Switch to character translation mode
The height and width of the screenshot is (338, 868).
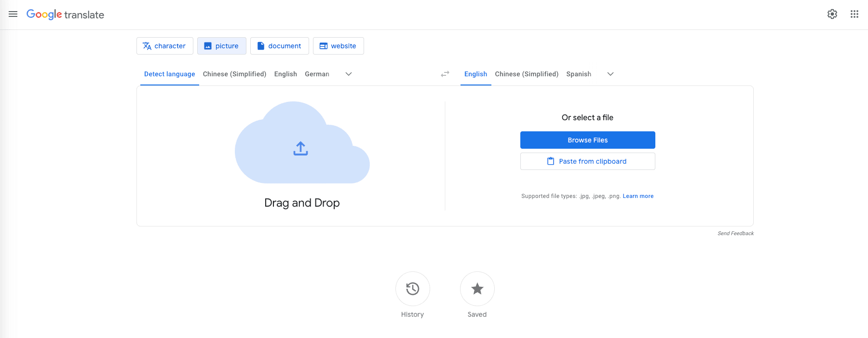165,46
